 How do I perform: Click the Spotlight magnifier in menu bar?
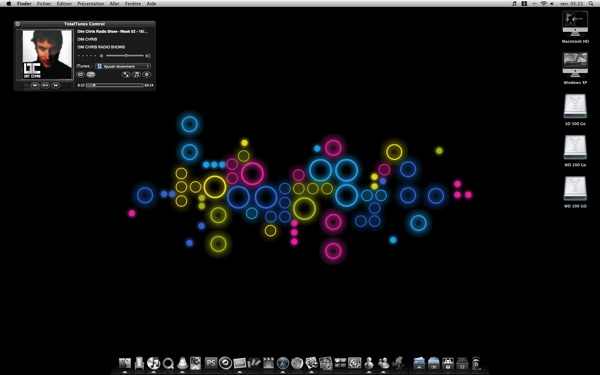[x=592, y=3]
